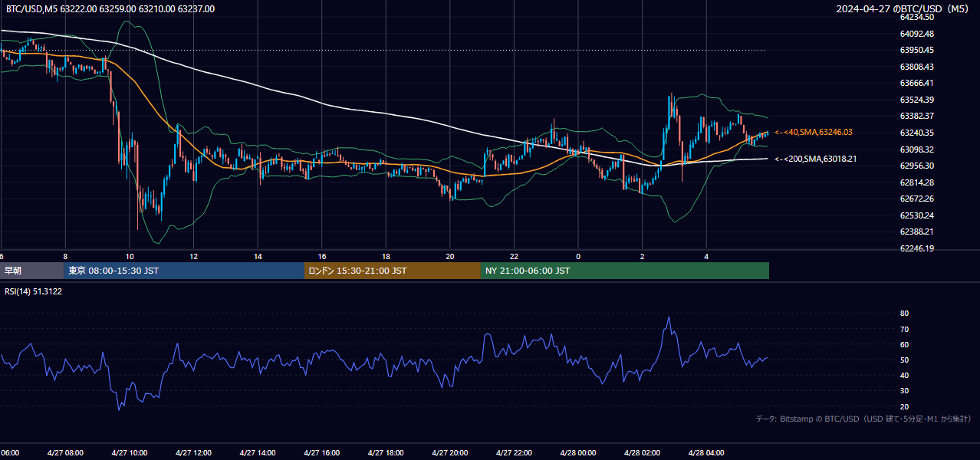
Task: Click hour tick 18 under price chart
Action: point(386,256)
